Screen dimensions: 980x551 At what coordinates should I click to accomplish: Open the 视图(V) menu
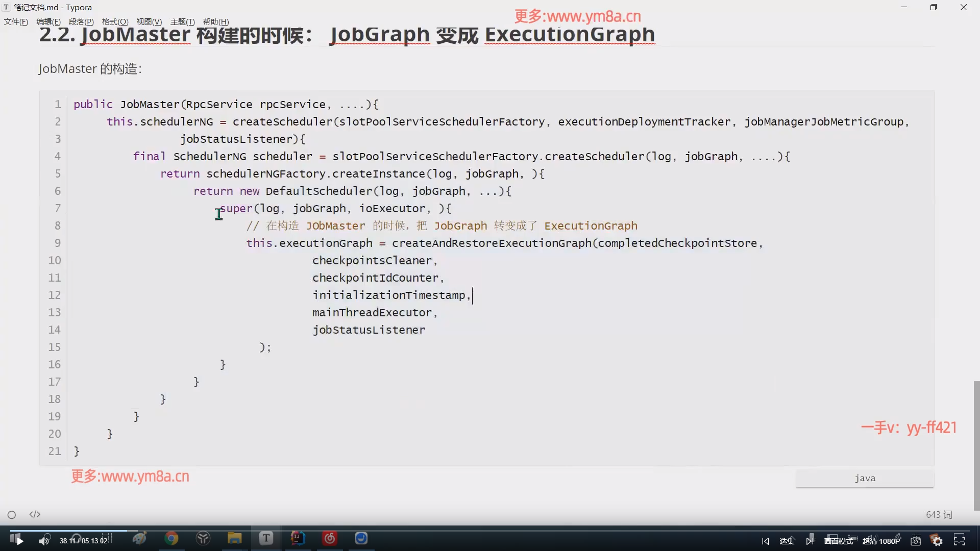pos(149,21)
